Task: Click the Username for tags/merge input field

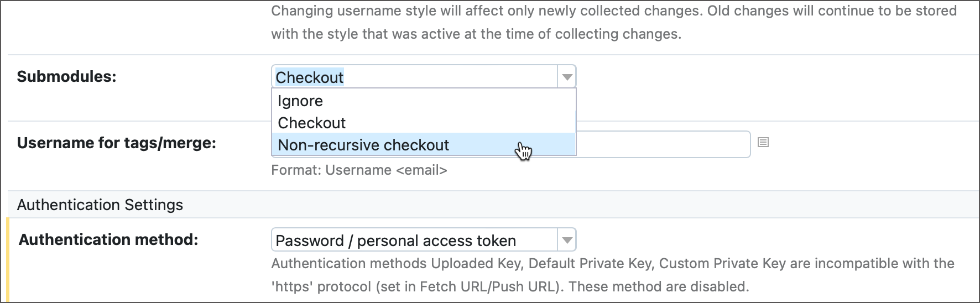Action: [664, 144]
